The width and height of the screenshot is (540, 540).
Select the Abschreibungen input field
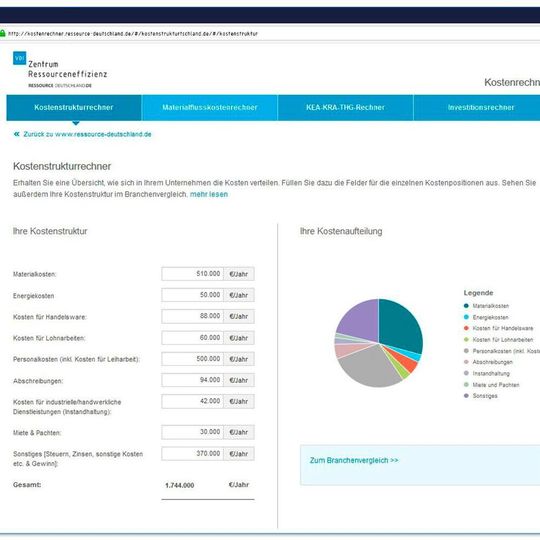click(x=193, y=380)
